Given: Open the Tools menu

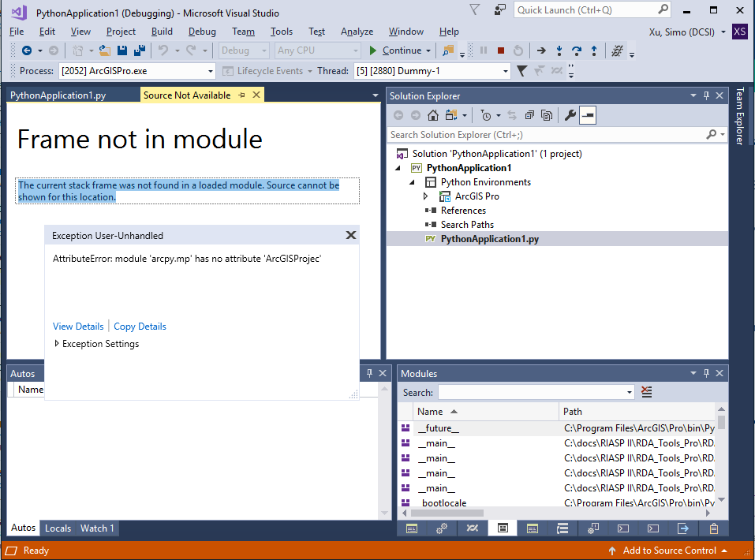Looking at the screenshot, I should pos(281,32).
